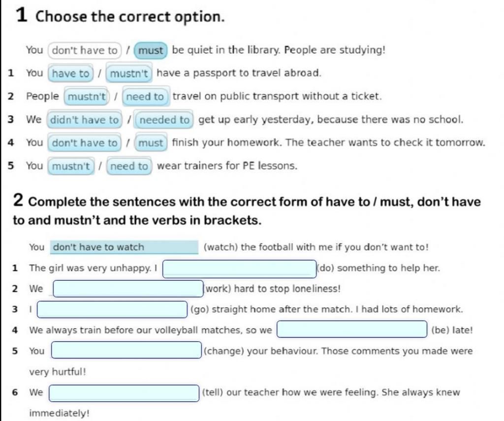Click the blank before '(be) late!'
504x421 pixels.
tap(352, 329)
